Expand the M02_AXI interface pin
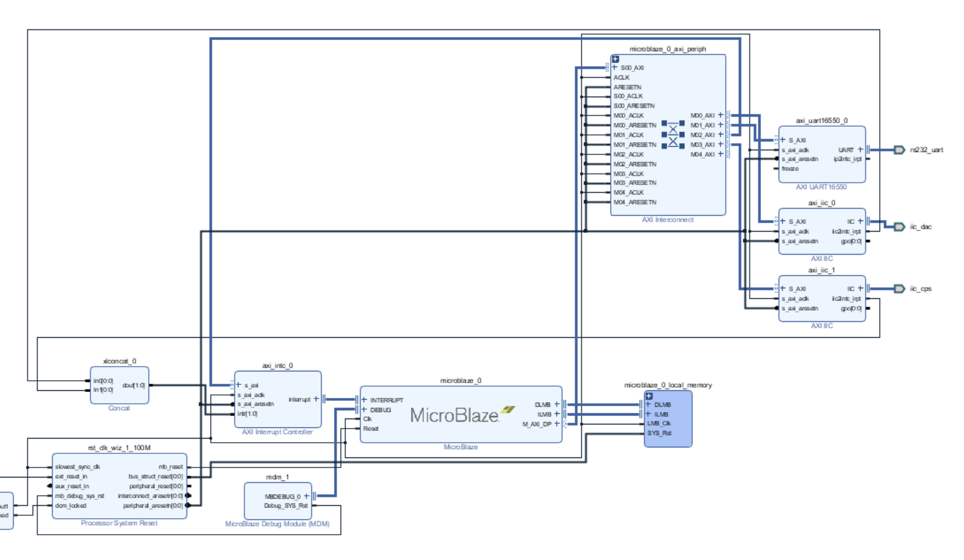 click(x=720, y=135)
